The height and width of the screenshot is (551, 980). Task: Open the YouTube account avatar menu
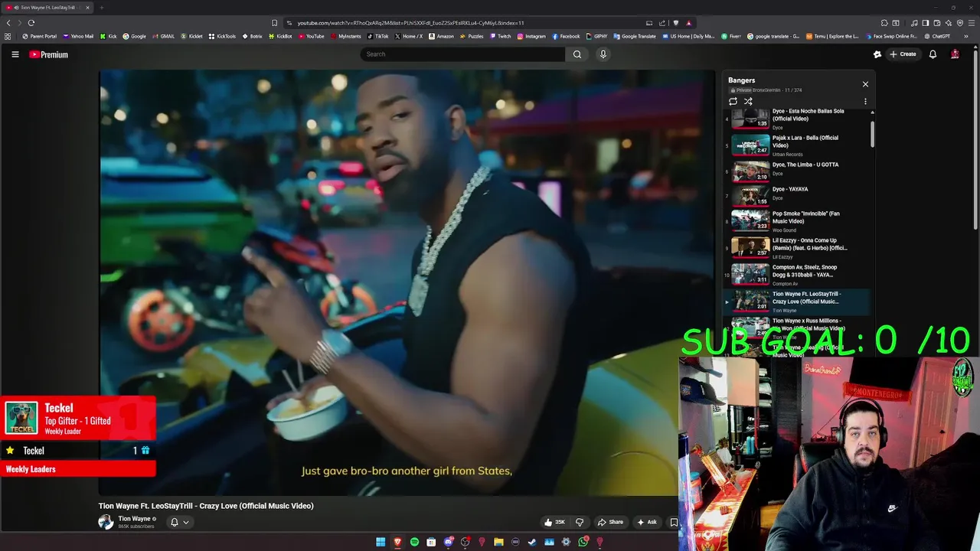click(x=955, y=54)
